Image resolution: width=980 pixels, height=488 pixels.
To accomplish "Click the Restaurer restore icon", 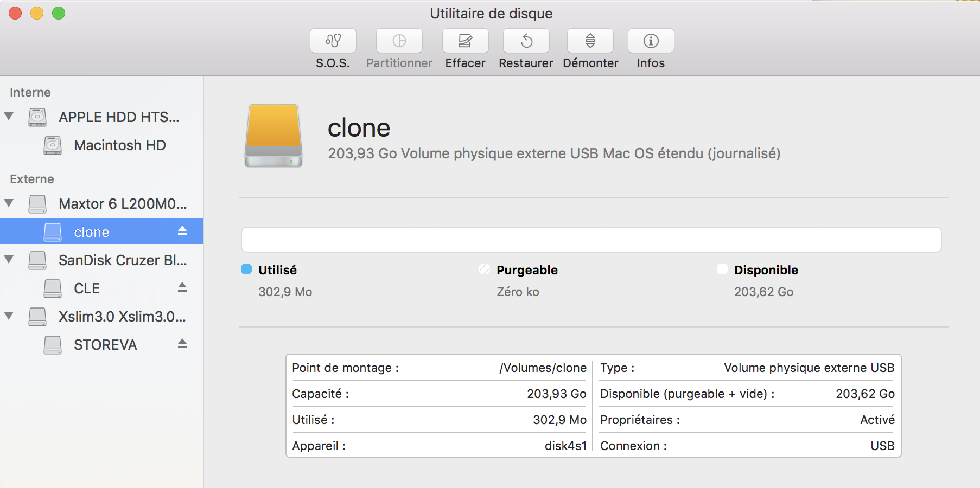I will click(x=526, y=41).
